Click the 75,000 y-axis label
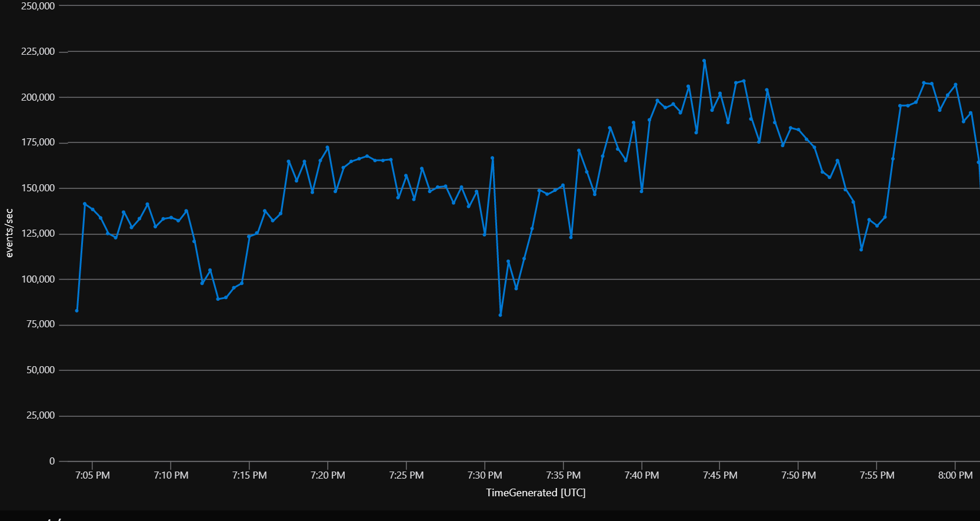The width and height of the screenshot is (980, 521). pos(41,324)
